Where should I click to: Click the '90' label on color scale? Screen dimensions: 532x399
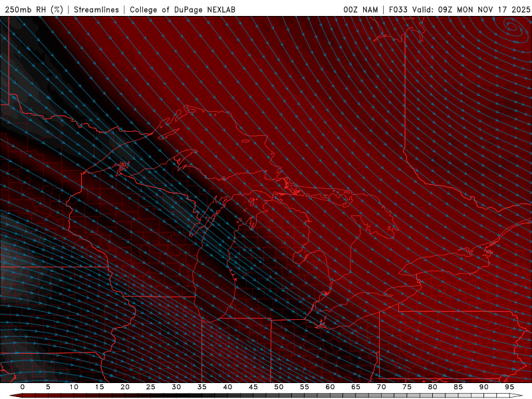point(483,387)
